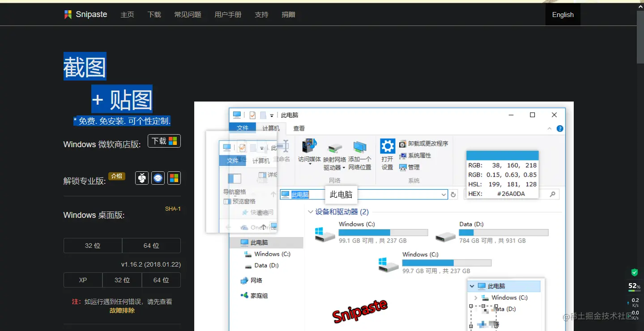Click the blue circular store icon
The image size is (644, 331).
pos(158,178)
